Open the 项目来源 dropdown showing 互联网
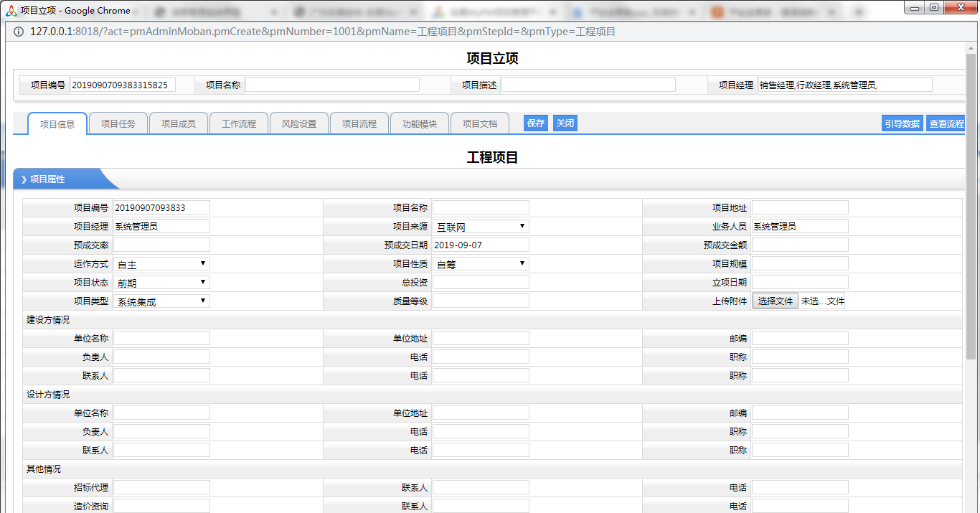The width and height of the screenshot is (980, 513). pos(481,227)
